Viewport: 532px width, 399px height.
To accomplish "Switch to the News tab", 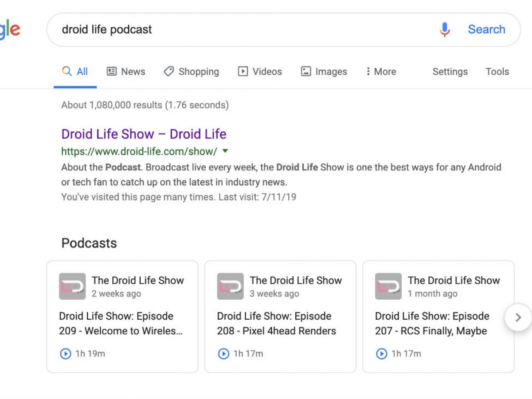I will point(126,72).
